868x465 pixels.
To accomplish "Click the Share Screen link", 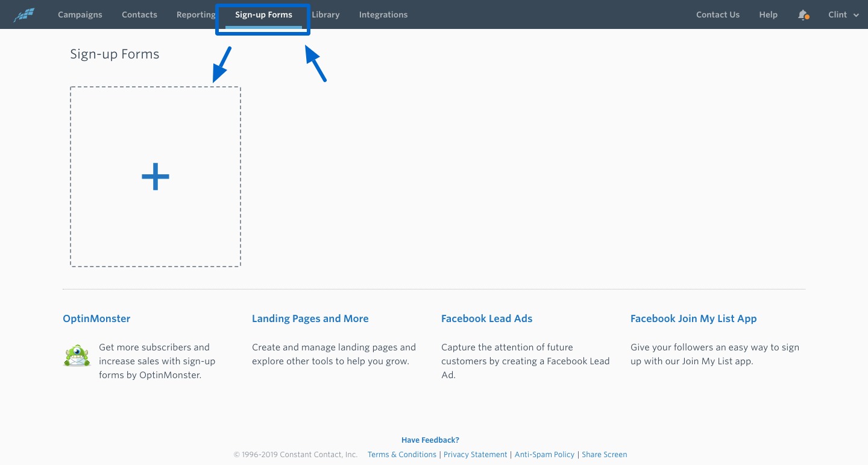I will point(605,455).
